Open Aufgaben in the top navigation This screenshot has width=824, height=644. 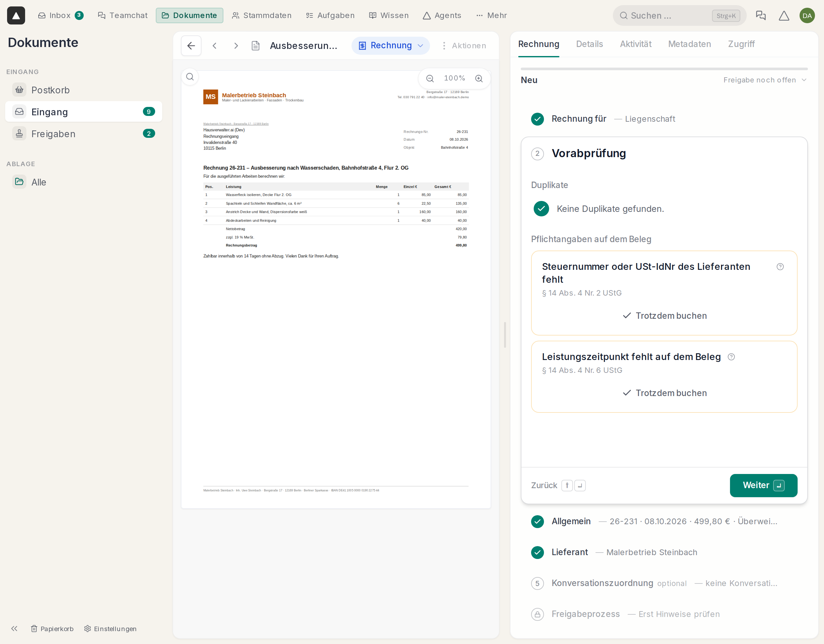(330, 15)
